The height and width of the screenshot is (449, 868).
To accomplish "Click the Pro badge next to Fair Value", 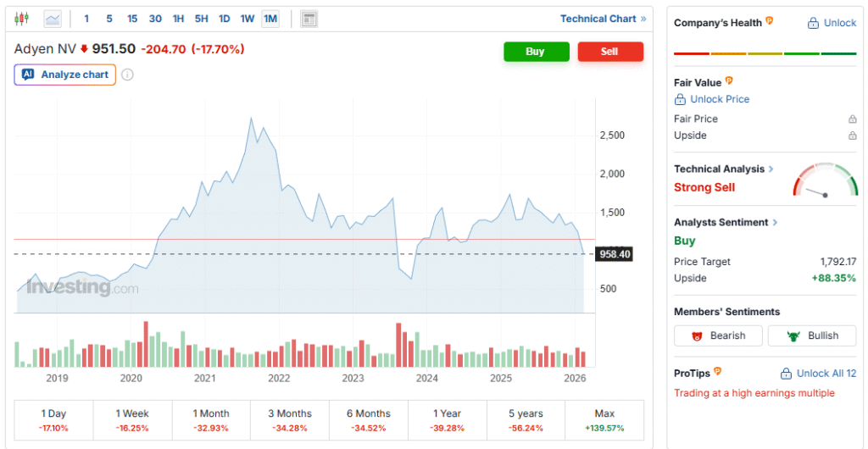I will tap(729, 81).
